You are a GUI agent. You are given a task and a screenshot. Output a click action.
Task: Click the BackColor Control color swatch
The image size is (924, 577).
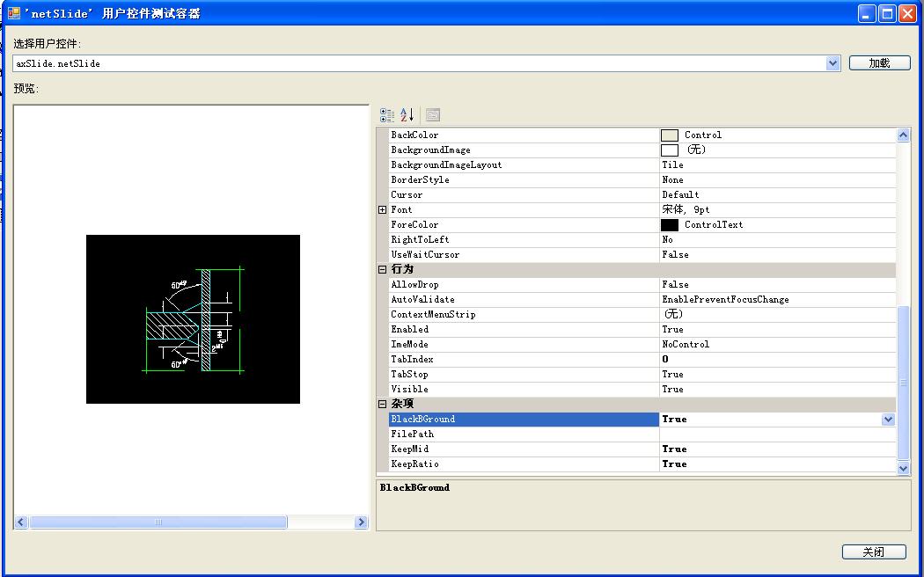(670, 135)
